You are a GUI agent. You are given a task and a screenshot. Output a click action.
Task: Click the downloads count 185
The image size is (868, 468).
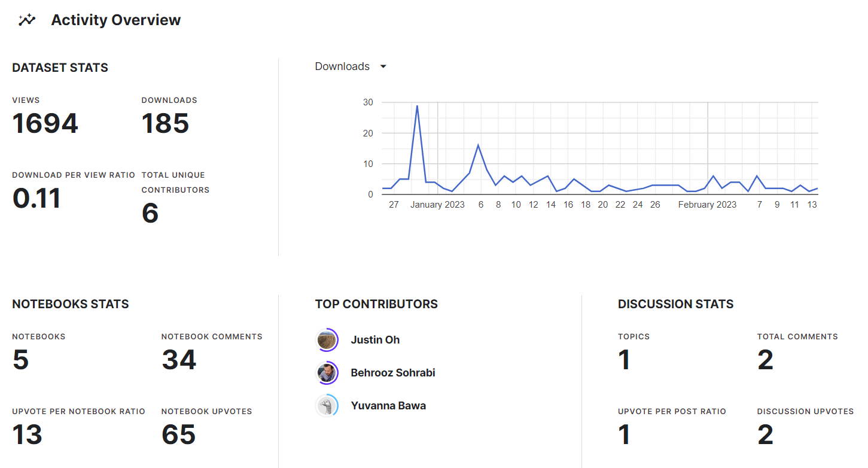(166, 123)
